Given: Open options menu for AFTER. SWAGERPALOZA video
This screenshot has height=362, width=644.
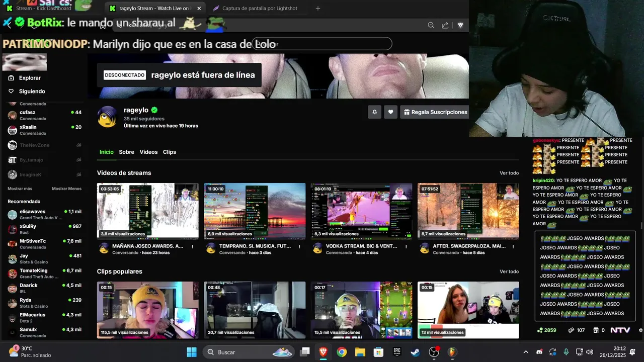Looking at the screenshot, I should 513,247.
